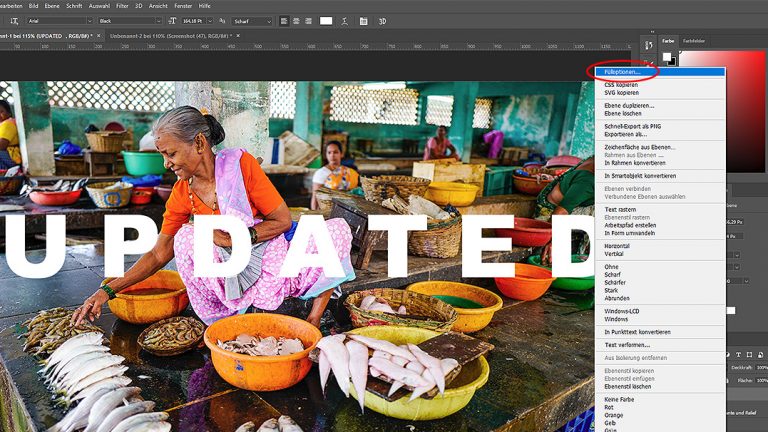The width and height of the screenshot is (768, 432).
Task: Expand the font size dropdown
Action: [210, 21]
